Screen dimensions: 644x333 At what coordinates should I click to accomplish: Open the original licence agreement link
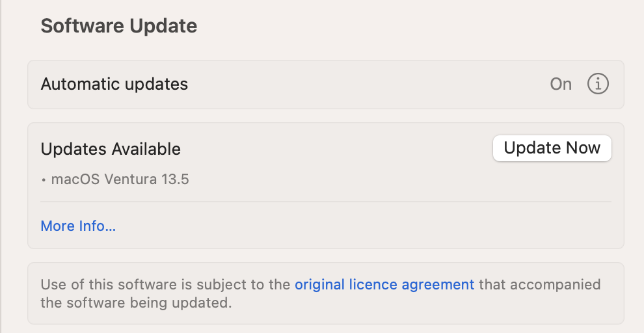[x=384, y=285]
